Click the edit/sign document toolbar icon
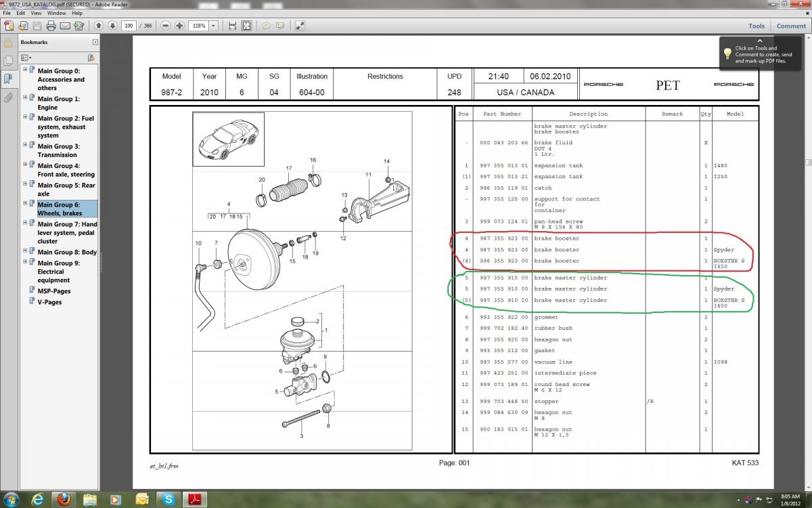812x508 pixels. (79, 26)
